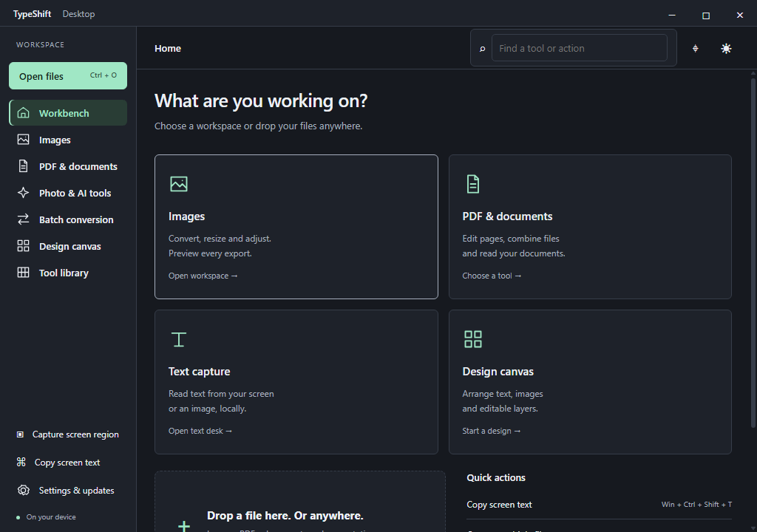
Task: Click the four-squares icon on Design canvas card
Action: tap(472, 339)
